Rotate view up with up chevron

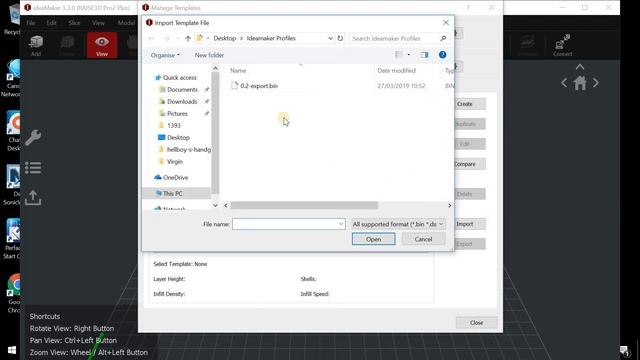(x=580, y=67)
